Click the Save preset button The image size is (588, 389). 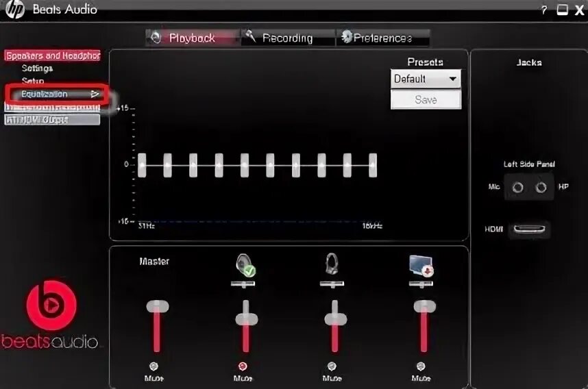pyautogui.click(x=426, y=100)
